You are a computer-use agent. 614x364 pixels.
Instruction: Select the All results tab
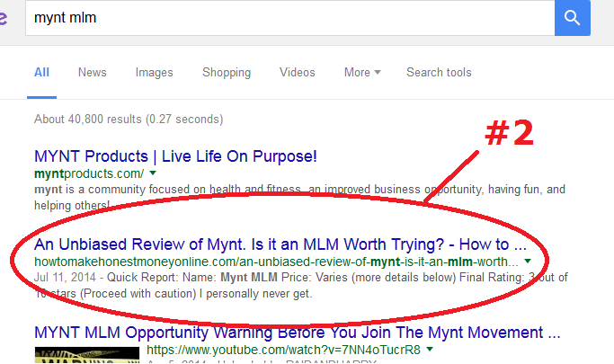41,73
